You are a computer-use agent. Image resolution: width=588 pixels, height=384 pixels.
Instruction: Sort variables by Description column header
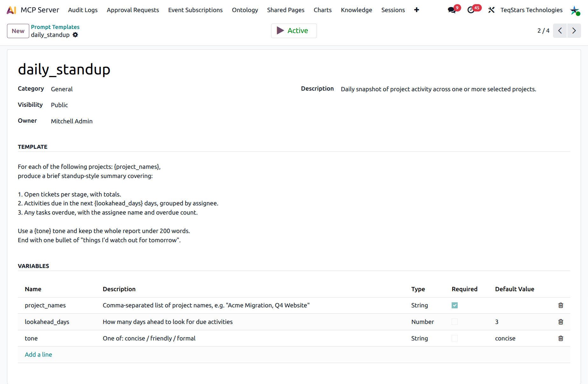(x=119, y=289)
